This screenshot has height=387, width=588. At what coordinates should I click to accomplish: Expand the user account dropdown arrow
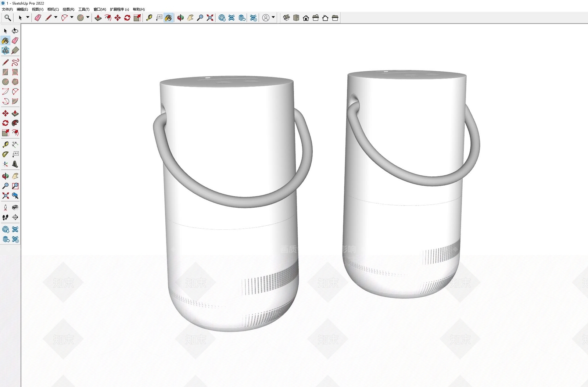[x=273, y=17]
